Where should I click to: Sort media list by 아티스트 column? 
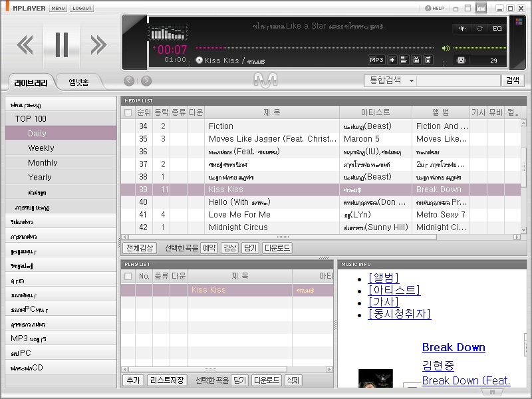(x=376, y=112)
